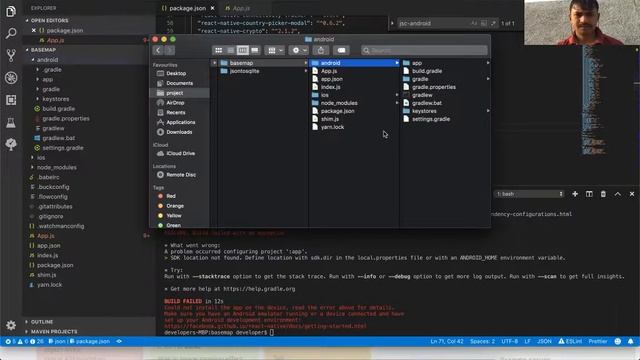Expand node_modules in the Explorer

33,167
